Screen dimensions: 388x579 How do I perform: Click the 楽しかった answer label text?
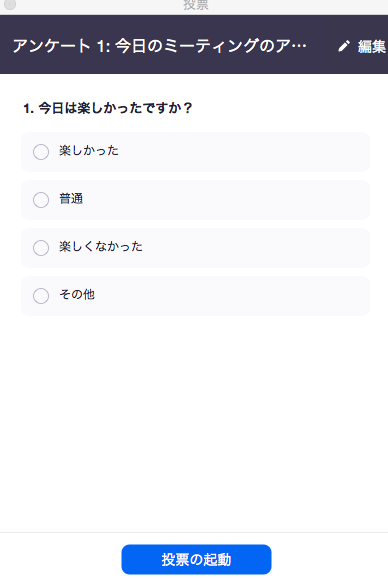(89, 151)
